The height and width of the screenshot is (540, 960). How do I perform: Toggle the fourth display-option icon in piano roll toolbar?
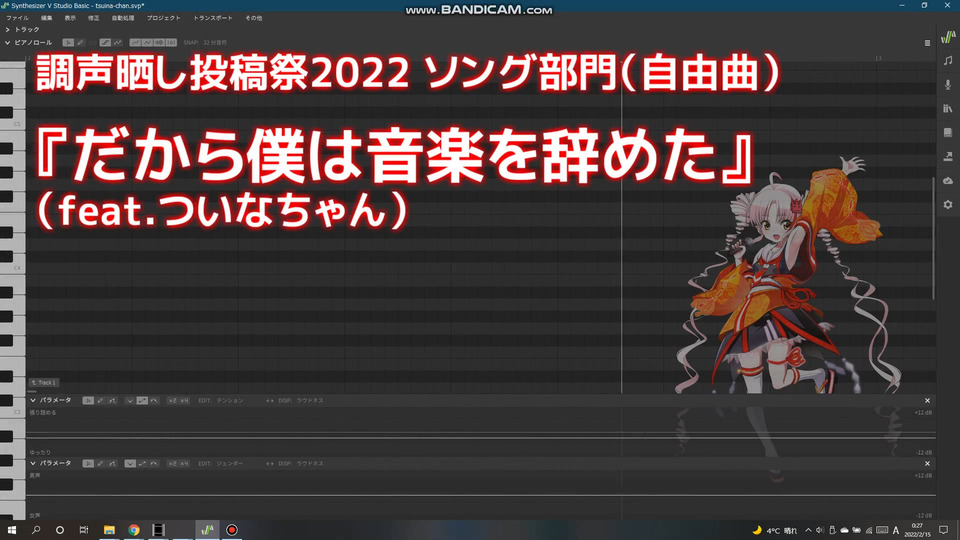coord(171,43)
